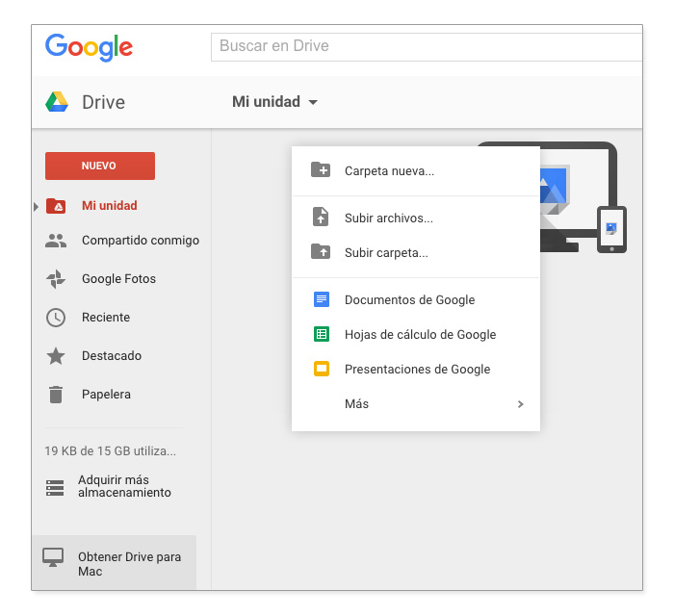674x616 pixels.
Task: Click the red NUEVO button
Action: 100,166
